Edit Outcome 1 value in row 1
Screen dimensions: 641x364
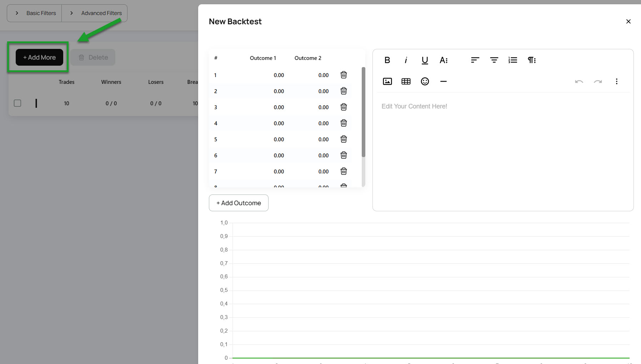[279, 75]
